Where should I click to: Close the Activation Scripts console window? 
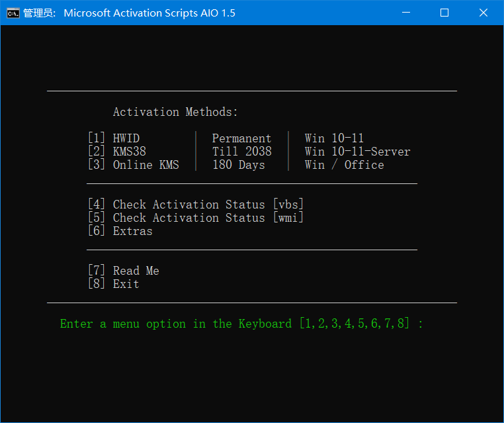[483, 13]
